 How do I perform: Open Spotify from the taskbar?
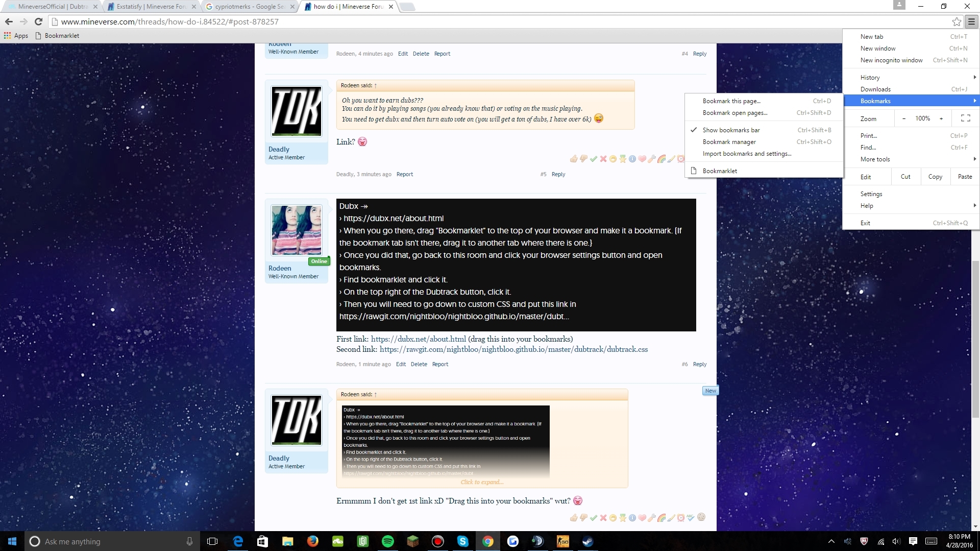[388, 541]
